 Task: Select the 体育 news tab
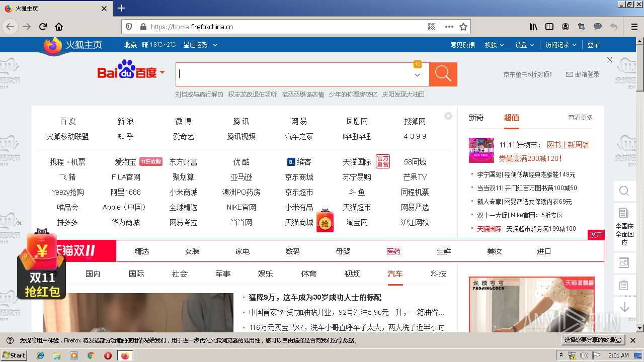(309, 274)
